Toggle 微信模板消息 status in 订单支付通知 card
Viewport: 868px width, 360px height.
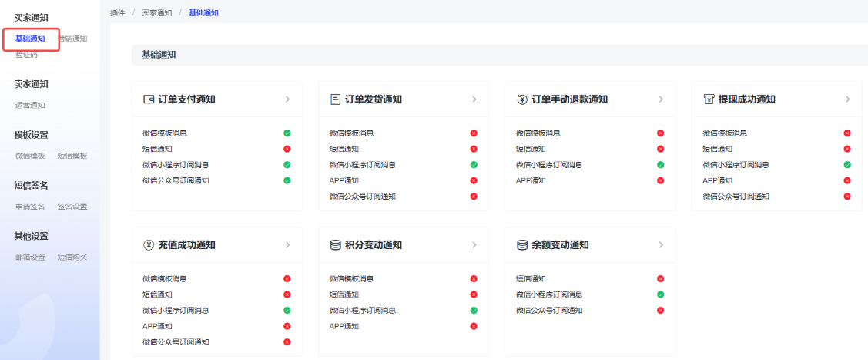coord(287,133)
